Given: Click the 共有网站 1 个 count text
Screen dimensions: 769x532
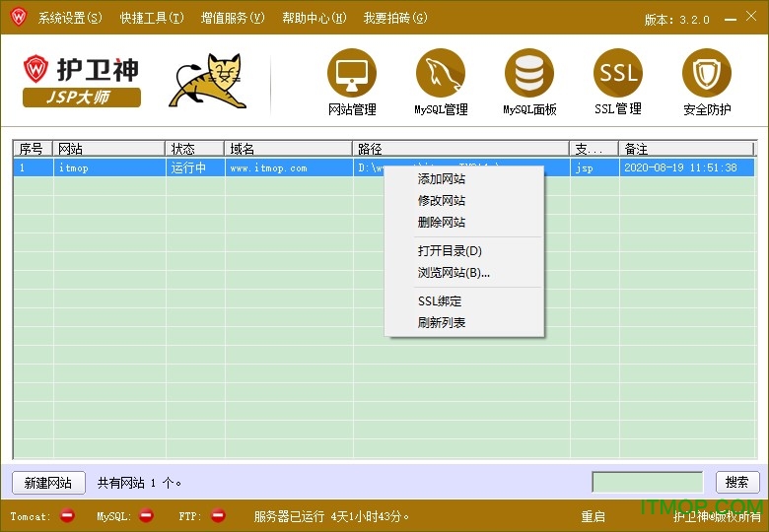Looking at the screenshot, I should [x=139, y=483].
